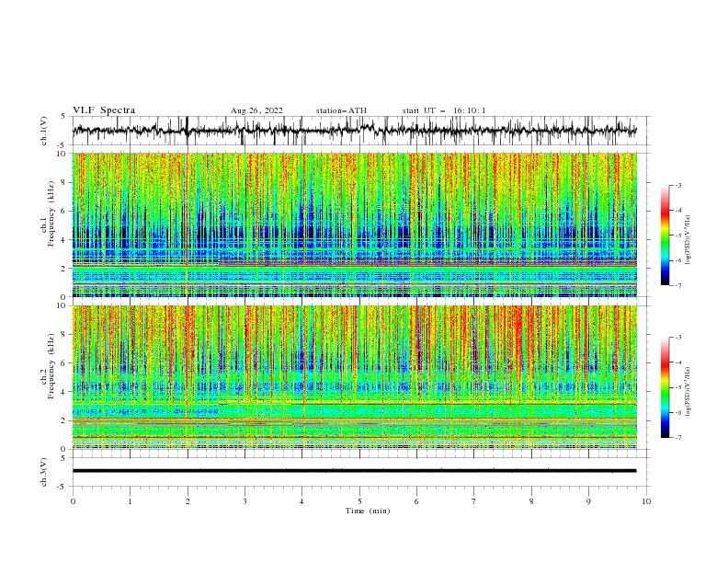Viewport: 728px width, 563px height.
Task: Click the "ch.3(V)" axis label
Action: point(44,472)
